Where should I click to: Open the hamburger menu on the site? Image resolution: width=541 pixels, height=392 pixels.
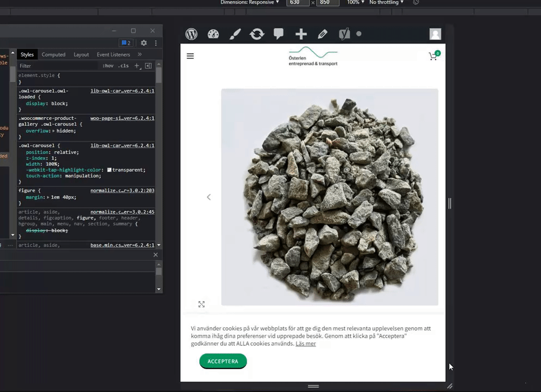pos(190,56)
